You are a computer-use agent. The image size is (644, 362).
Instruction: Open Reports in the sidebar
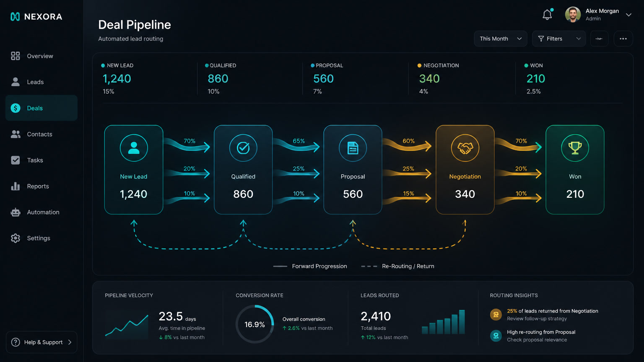[x=42, y=186]
